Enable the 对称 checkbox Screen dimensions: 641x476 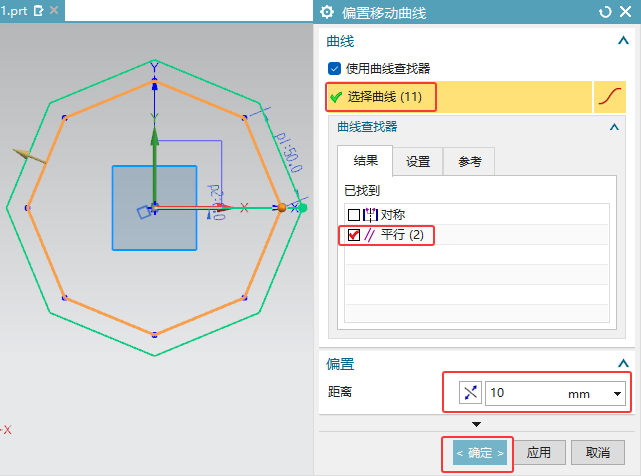(354, 215)
